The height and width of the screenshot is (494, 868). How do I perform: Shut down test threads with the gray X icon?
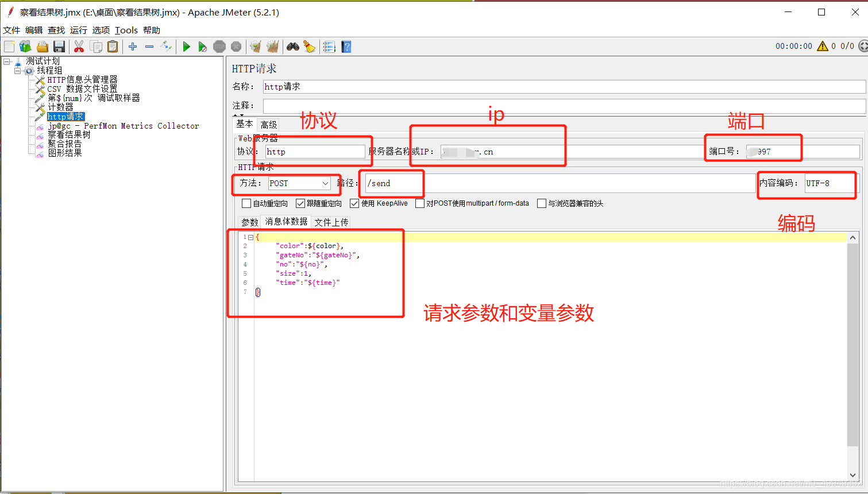click(x=236, y=47)
